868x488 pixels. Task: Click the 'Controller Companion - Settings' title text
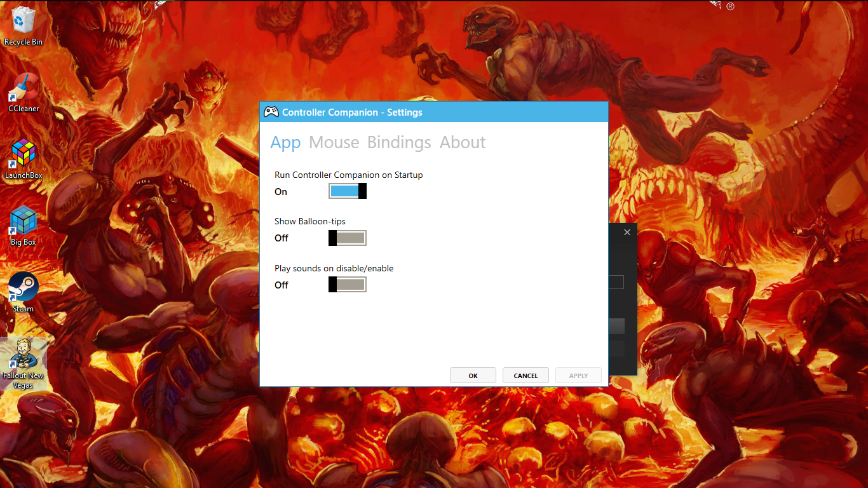coord(352,112)
